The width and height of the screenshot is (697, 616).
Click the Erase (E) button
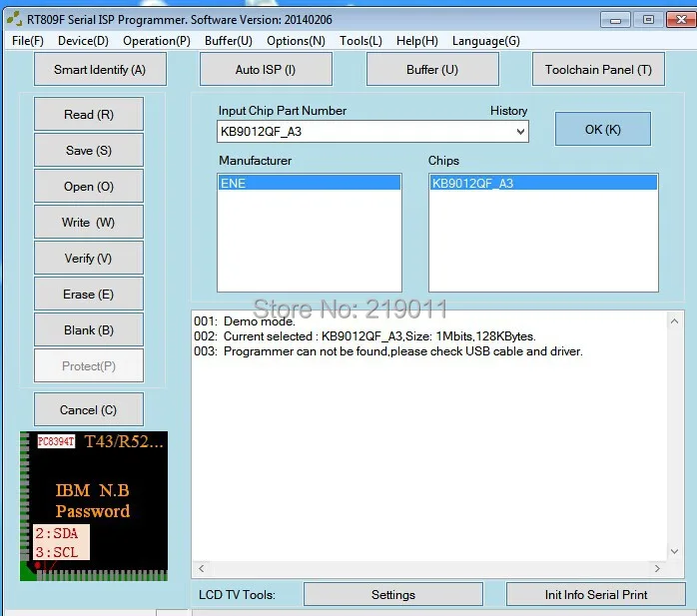coord(89,295)
